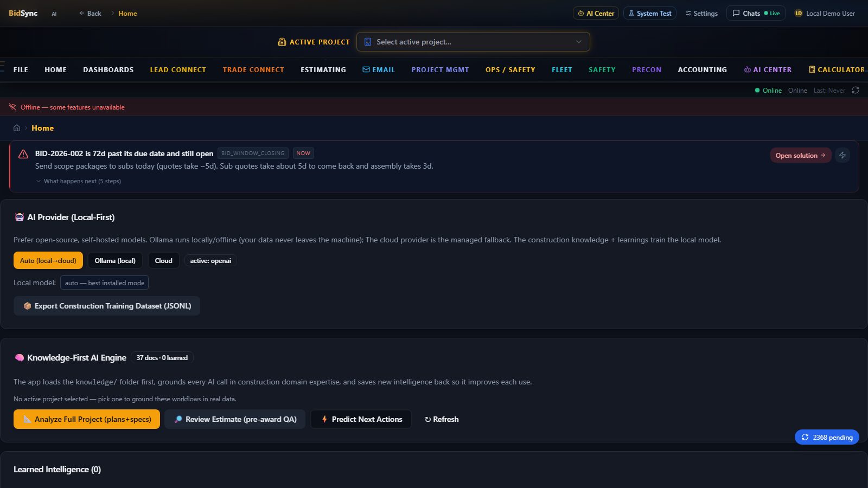Click Export Construction Training Dataset (JSONL)
The height and width of the screenshot is (488, 868).
107,306
